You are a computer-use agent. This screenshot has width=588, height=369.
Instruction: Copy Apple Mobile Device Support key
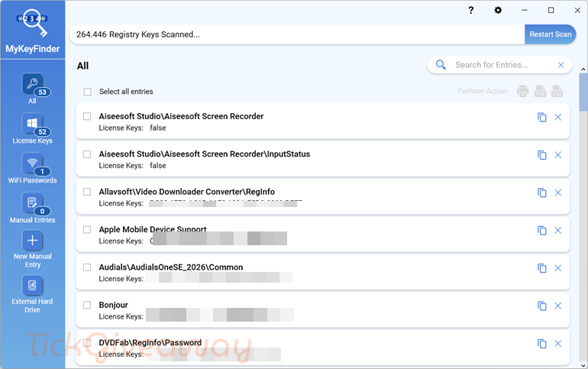[542, 231]
